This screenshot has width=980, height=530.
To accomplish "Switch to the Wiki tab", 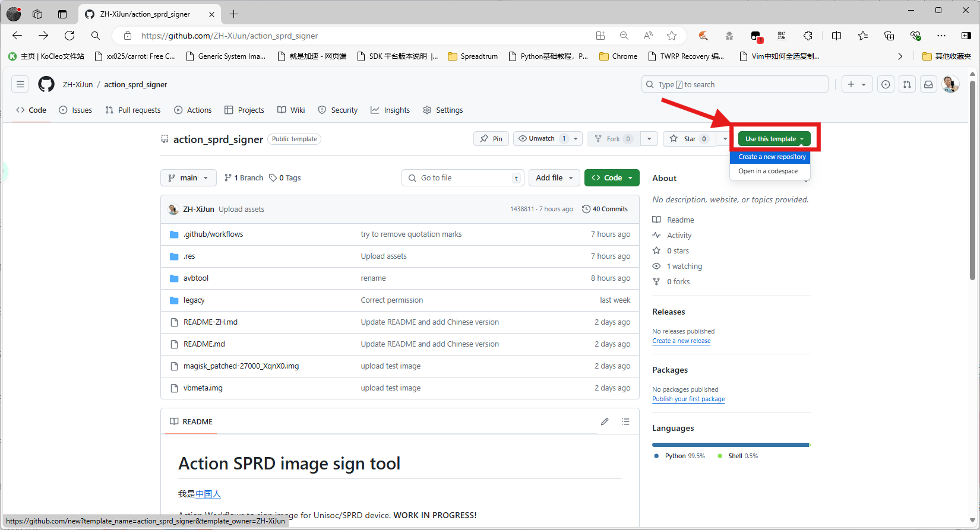I will click(x=291, y=110).
